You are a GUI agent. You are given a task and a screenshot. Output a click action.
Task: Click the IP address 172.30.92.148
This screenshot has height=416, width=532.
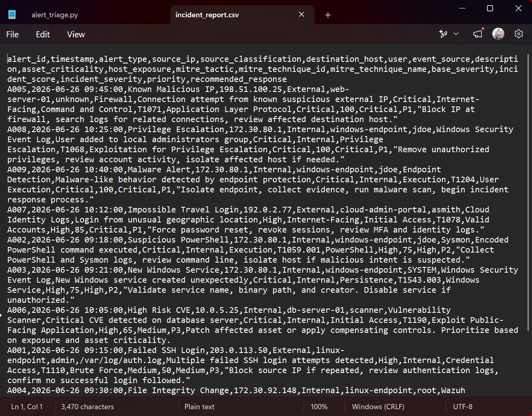pyautogui.click(x=265, y=390)
